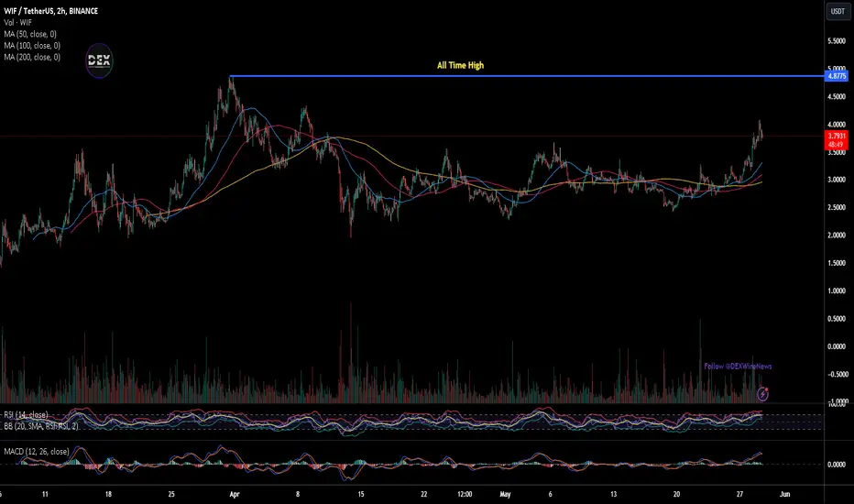Click the purple lightning bolt icon
This screenshot has height=504, width=854.
coord(762,394)
